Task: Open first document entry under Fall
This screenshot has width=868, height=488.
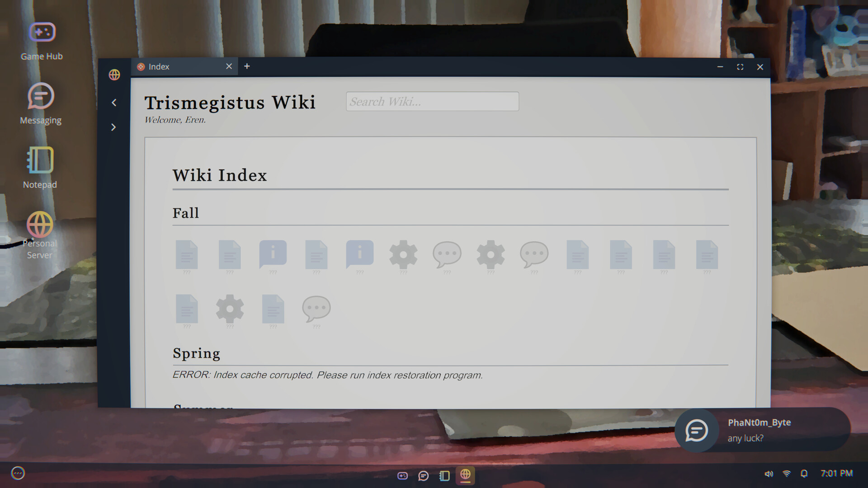Action: pos(187,255)
